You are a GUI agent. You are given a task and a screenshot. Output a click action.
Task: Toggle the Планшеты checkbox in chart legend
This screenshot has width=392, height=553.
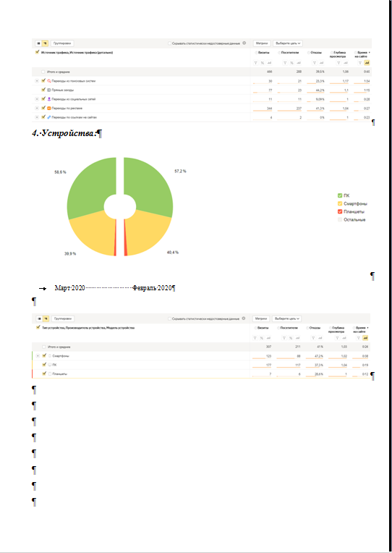(340, 211)
